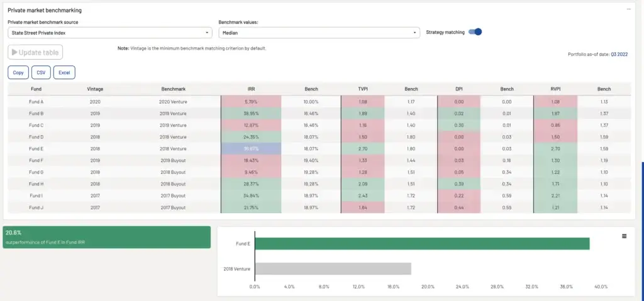
Task: Select the Fund J row name
Action: coord(36,208)
